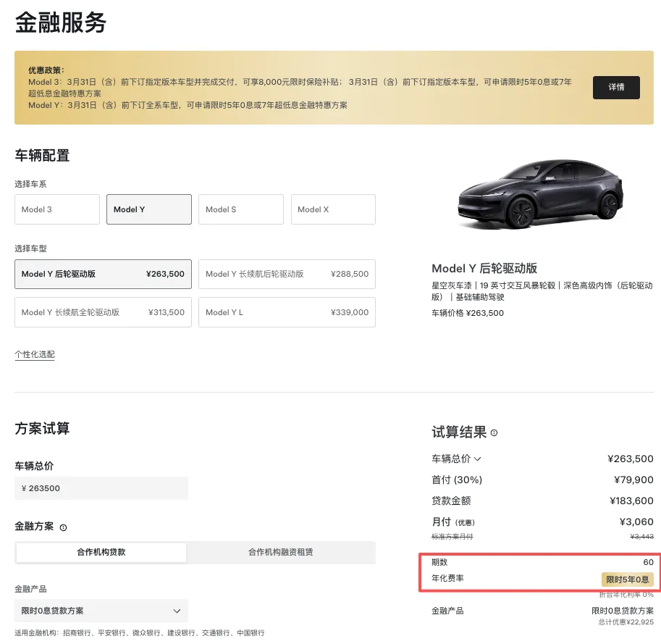
Task: Open the 详情 policy details button
Action: click(616, 88)
